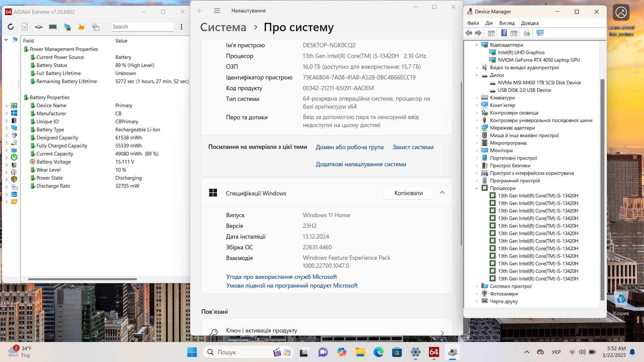Click УКР language indicator in tray
This screenshot has width=644, height=362.
click(556, 352)
